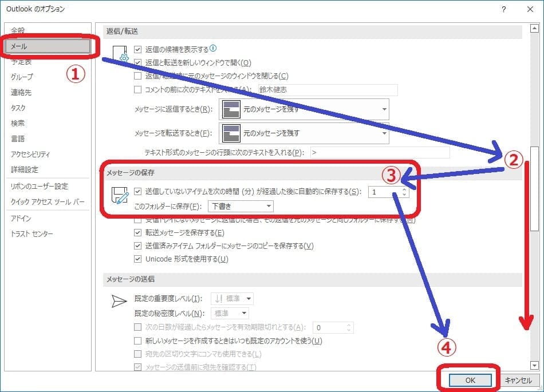544x392 pixels.
Task: Open the 検索 options category
Action: pos(18,123)
